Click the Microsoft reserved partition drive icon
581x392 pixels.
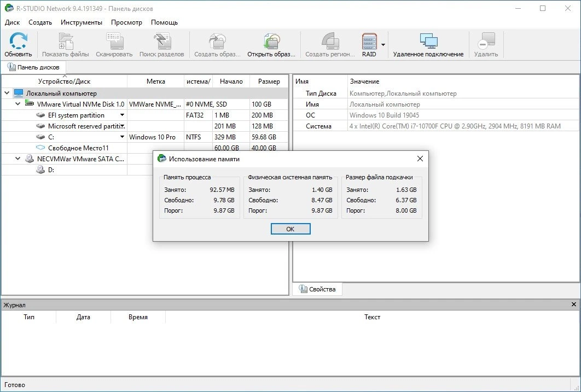pos(40,126)
